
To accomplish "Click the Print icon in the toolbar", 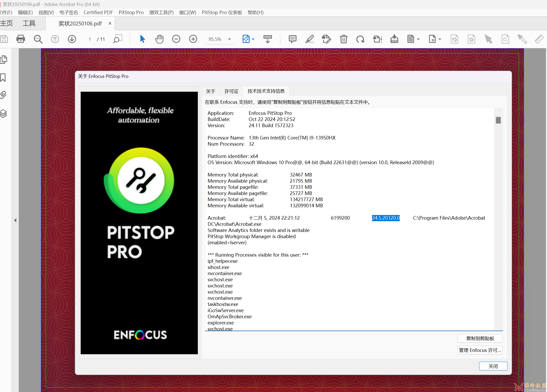I will coord(21,39).
